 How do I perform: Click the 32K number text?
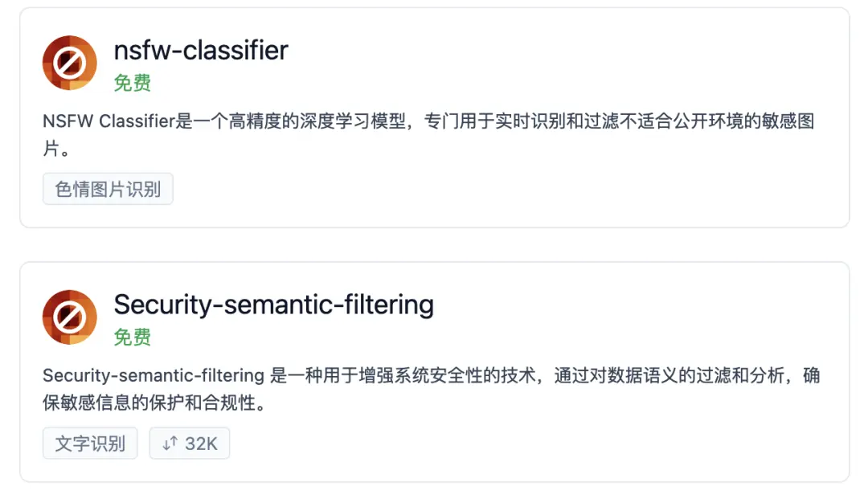[201, 444]
